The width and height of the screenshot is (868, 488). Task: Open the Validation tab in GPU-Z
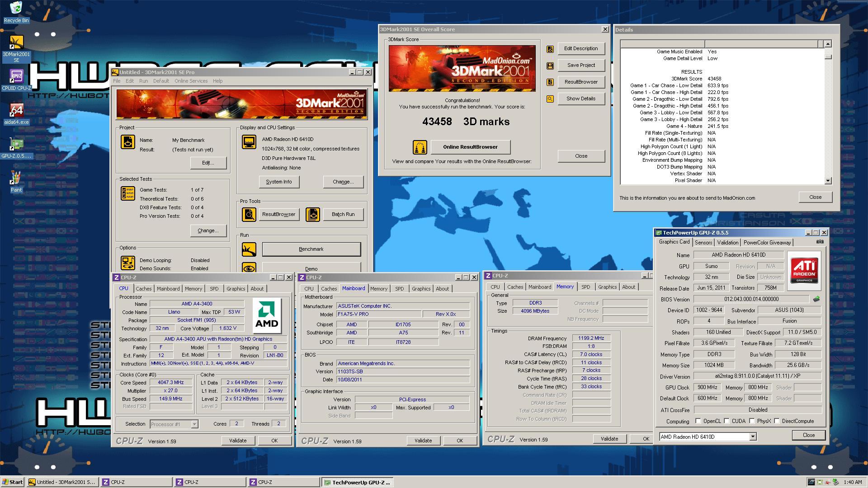(727, 243)
